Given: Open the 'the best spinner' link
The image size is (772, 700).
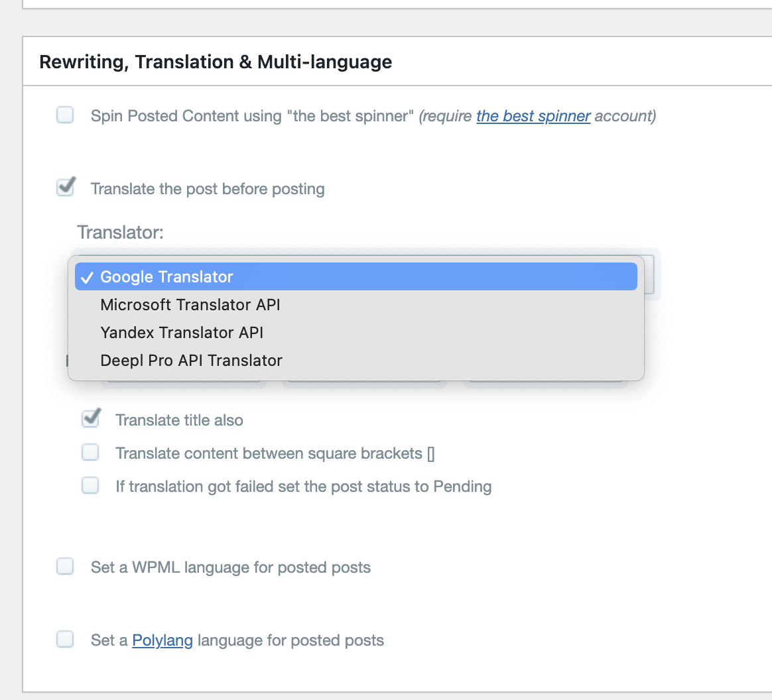Looking at the screenshot, I should click(533, 116).
